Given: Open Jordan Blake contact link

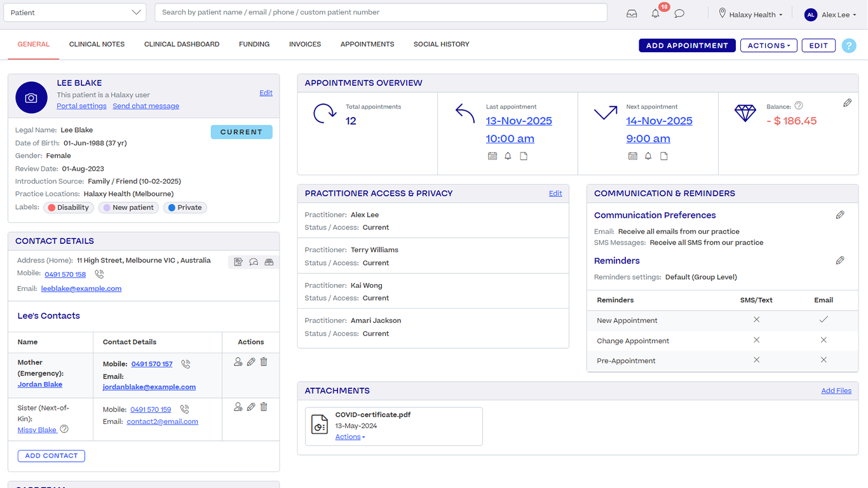Looking at the screenshot, I should point(40,384).
